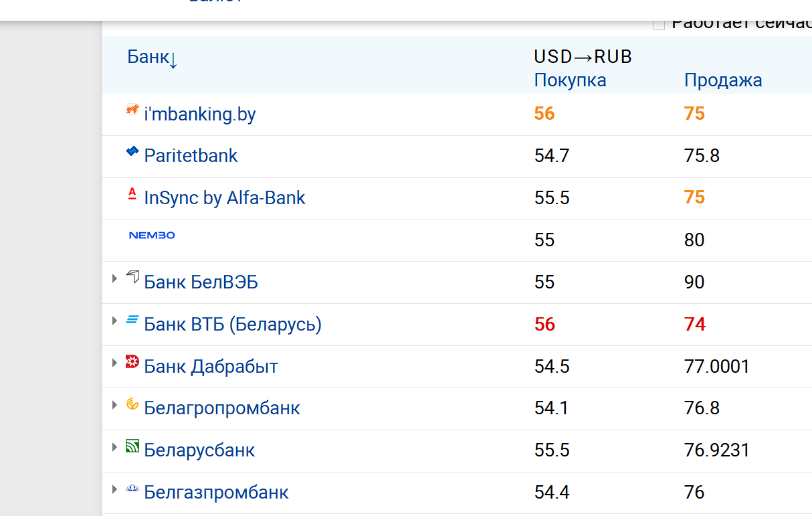The image size is (812, 516).
Task: Select the Белгазпромбанк buy rate 54.4
Action: pyautogui.click(x=552, y=493)
